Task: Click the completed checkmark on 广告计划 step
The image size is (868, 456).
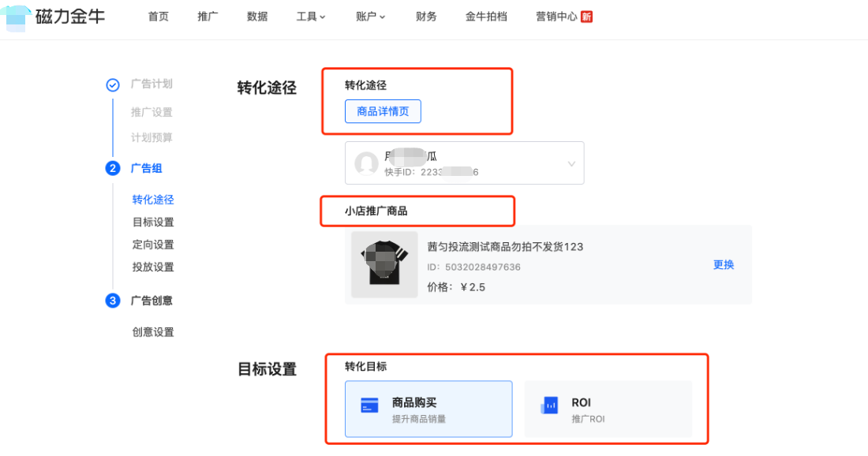Action: (112, 84)
